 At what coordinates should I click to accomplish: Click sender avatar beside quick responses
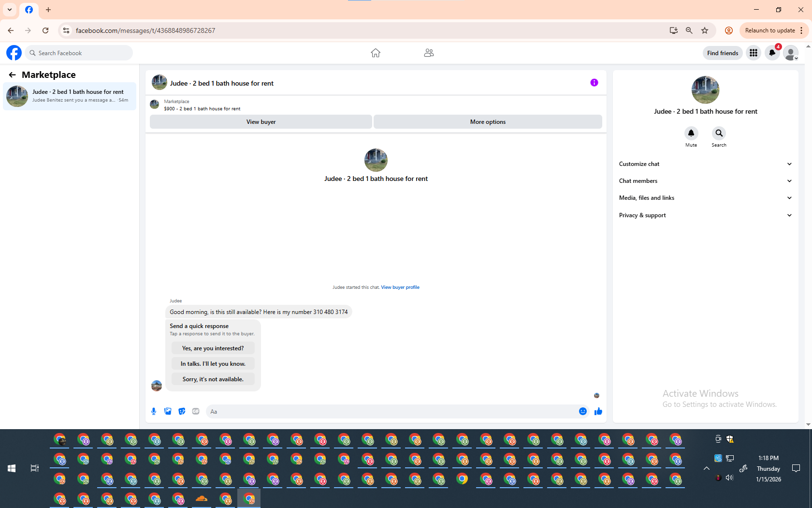(x=157, y=386)
